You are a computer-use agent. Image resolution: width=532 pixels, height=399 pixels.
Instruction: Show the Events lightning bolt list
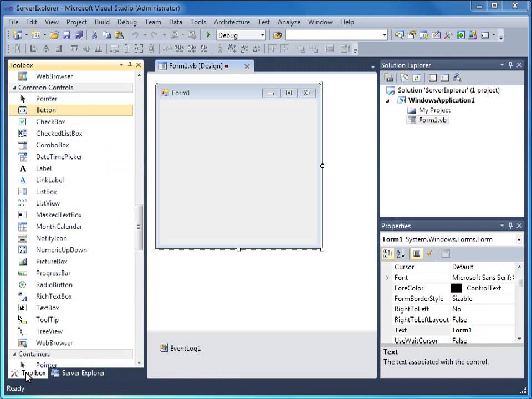pyautogui.click(x=429, y=253)
